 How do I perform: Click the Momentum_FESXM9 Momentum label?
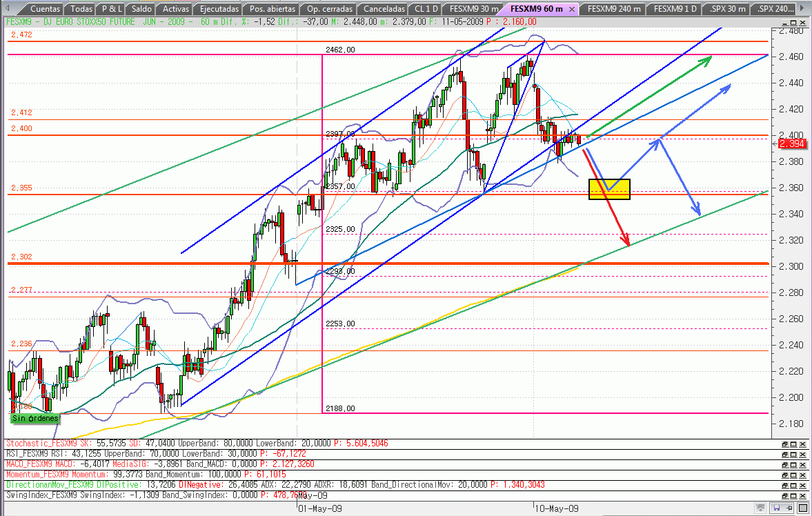click(57, 475)
